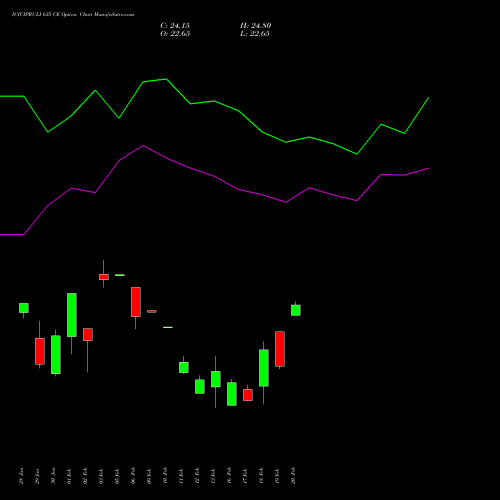Select the low value 'L: 22.65'
The height and width of the screenshot is (500, 500).
(255, 34)
